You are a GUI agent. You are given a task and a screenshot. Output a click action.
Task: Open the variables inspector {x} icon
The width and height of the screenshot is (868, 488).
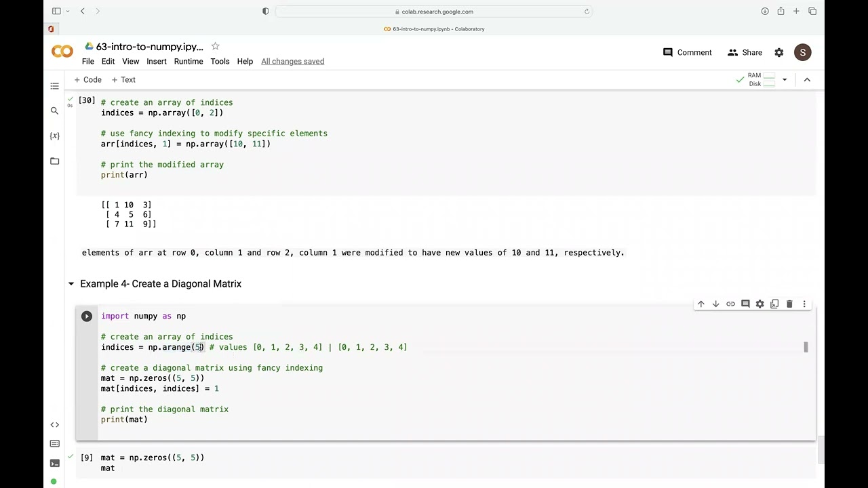click(x=55, y=136)
